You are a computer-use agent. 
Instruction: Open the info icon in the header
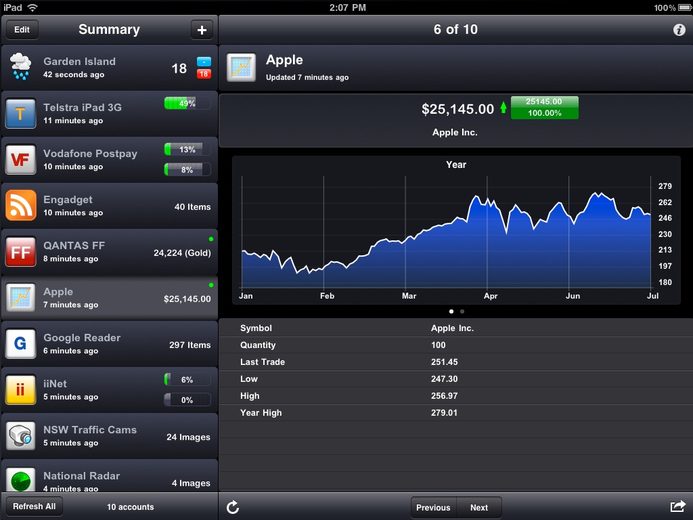tap(679, 30)
